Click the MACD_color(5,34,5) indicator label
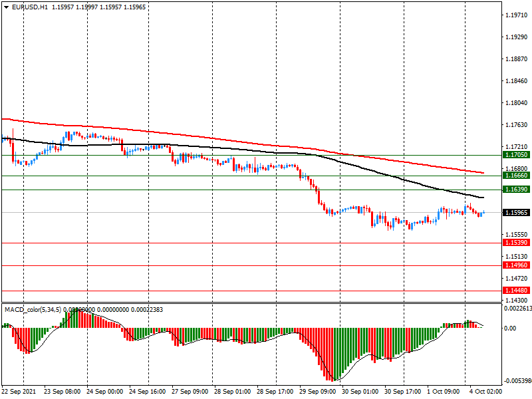The width and height of the screenshot is (532, 399). click(x=33, y=310)
